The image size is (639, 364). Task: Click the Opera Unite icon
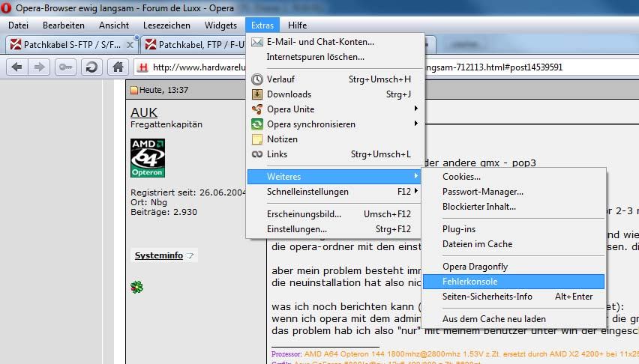256,109
